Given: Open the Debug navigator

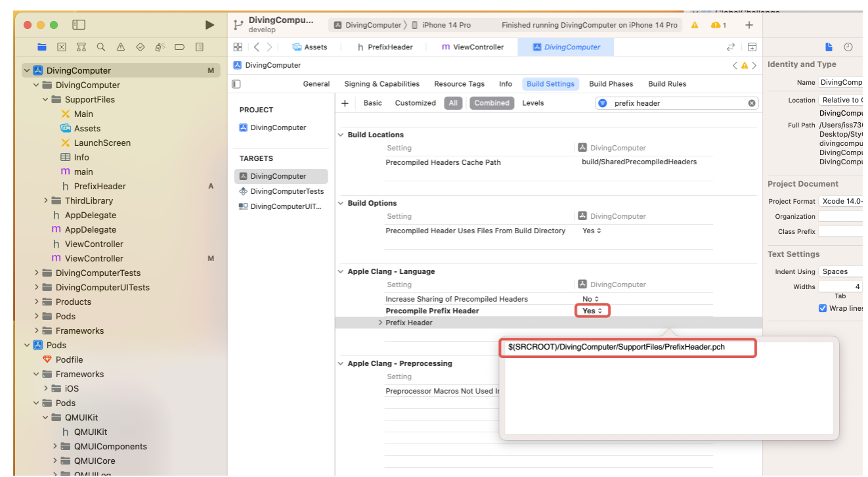Looking at the screenshot, I should click(160, 47).
